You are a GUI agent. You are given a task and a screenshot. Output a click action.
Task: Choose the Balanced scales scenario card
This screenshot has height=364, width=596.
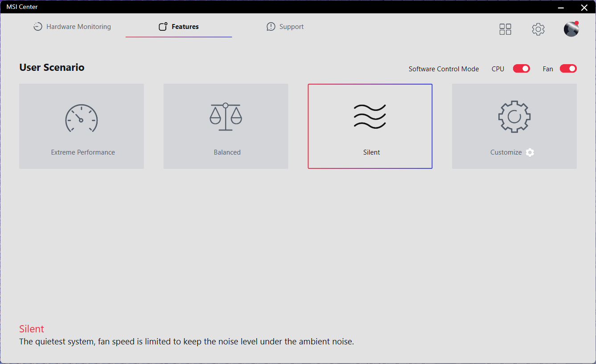[x=226, y=126]
